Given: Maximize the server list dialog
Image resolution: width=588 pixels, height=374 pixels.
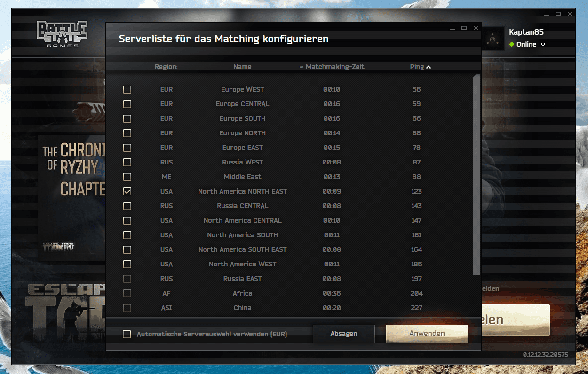Looking at the screenshot, I should [x=464, y=28].
